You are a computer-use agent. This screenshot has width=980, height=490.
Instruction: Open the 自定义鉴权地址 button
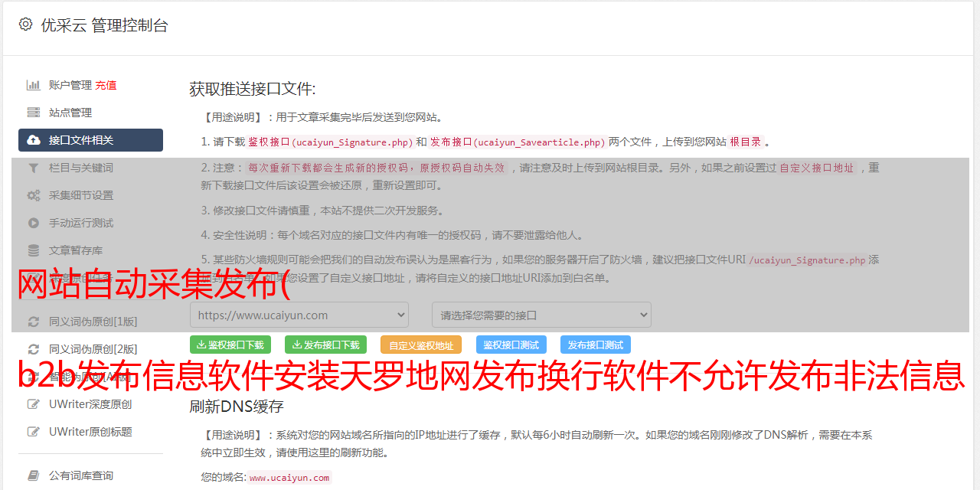click(x=421, y=345)
